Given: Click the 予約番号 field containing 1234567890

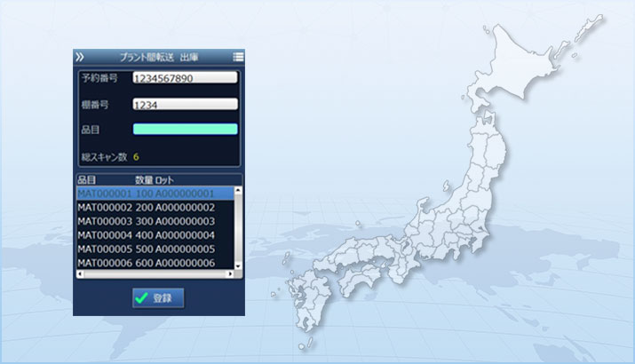Looking at the screenshot, I should 185,77.
